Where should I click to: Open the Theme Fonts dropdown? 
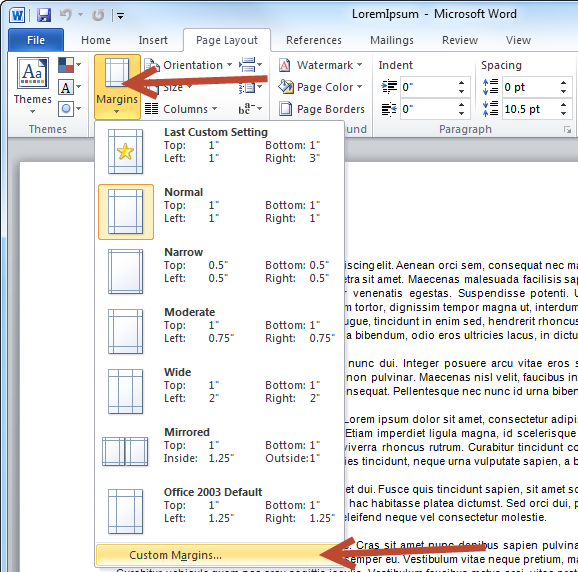pos(69,87)
